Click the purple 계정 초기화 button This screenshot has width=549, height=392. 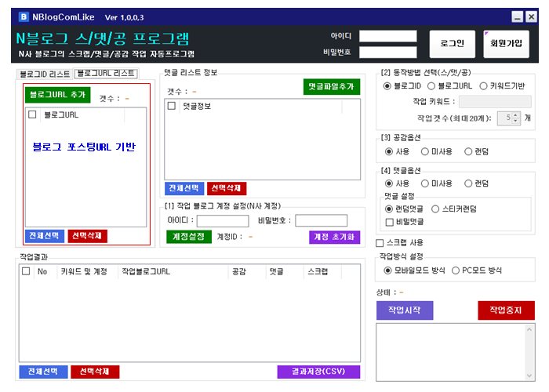334,237
